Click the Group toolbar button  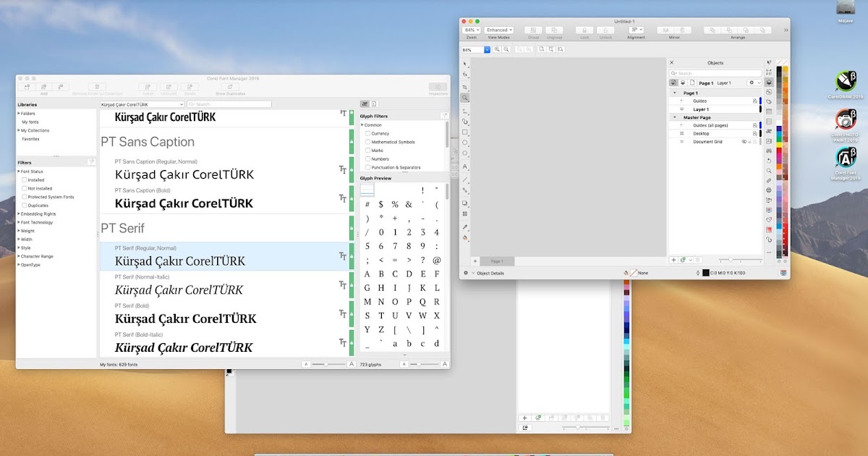click(534, 30)
